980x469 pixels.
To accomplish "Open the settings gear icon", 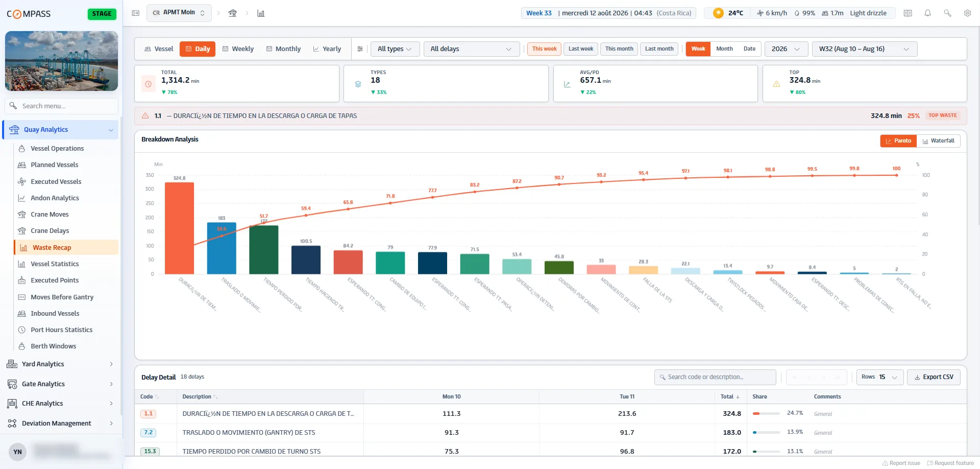I will (x=967, y=13).
